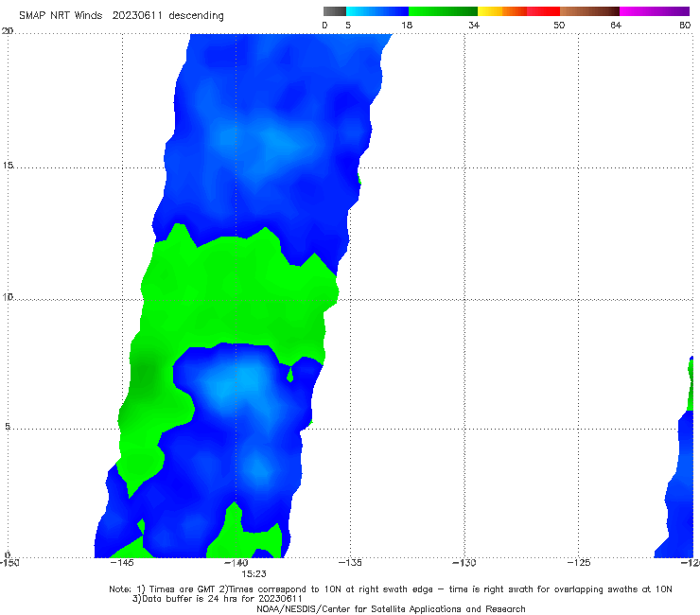The height and width of the screenshot is (615, 700).
Task: Click the note line 'Times are GMT'
Action: [x=183, y=589]
